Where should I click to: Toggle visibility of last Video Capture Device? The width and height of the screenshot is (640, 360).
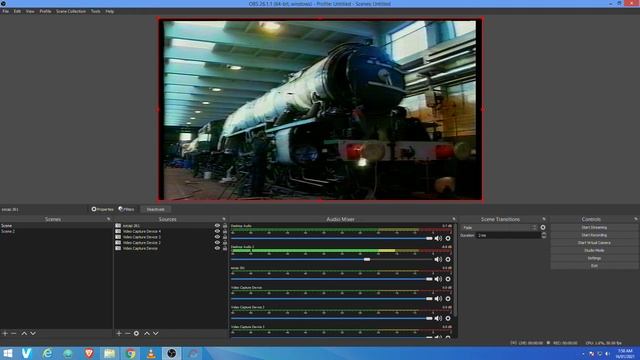coord(217,248)
